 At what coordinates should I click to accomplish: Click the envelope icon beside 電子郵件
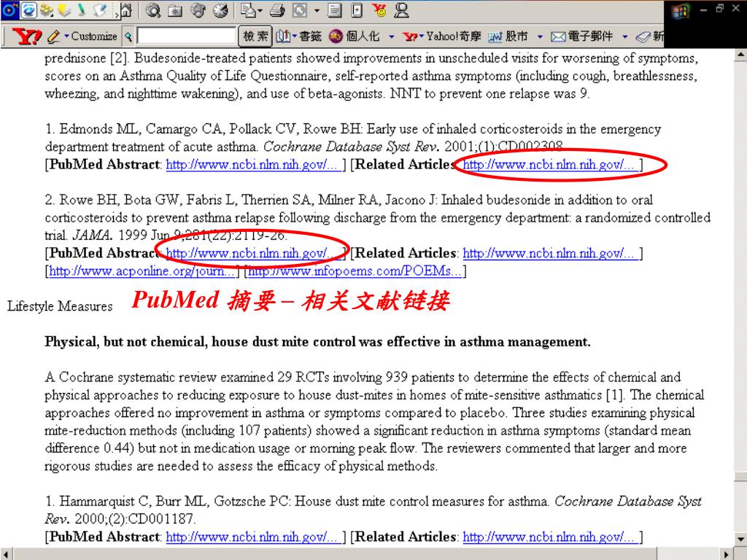pyautogui.click(x=558, y=36)
